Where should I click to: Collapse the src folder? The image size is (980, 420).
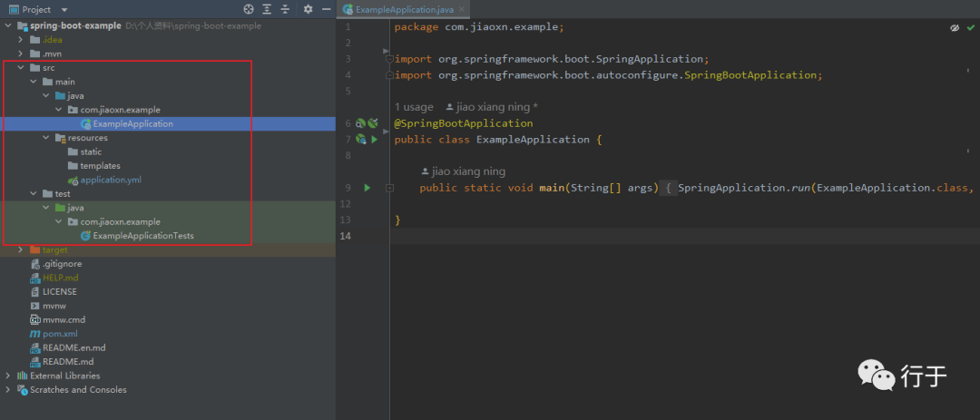21,68
